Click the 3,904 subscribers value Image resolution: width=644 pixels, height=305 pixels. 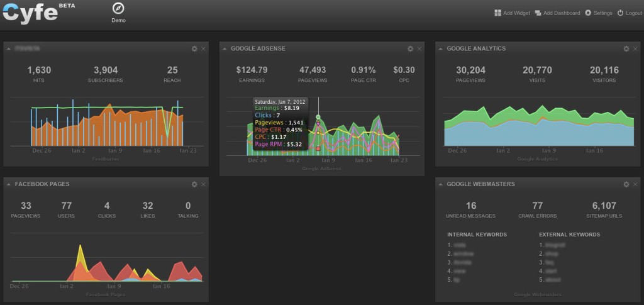click(106, 70)
